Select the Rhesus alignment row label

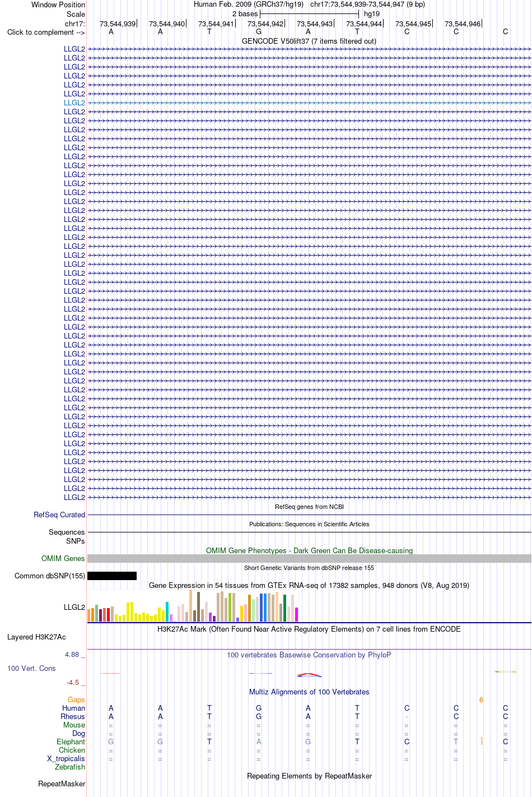click(x=73, y=716)
